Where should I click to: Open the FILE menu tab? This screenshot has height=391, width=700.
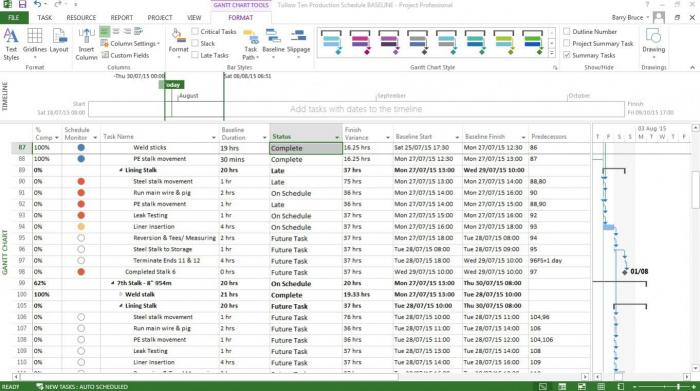pos(14,17)
